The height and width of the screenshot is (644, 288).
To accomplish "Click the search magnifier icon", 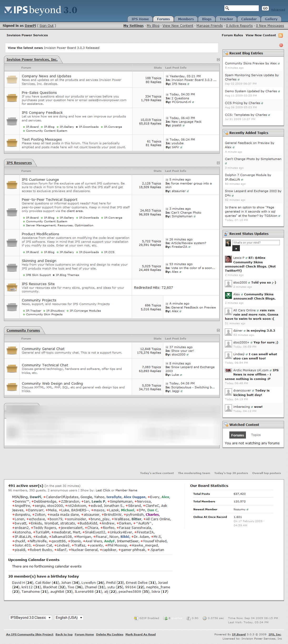I will coord(228,8).
